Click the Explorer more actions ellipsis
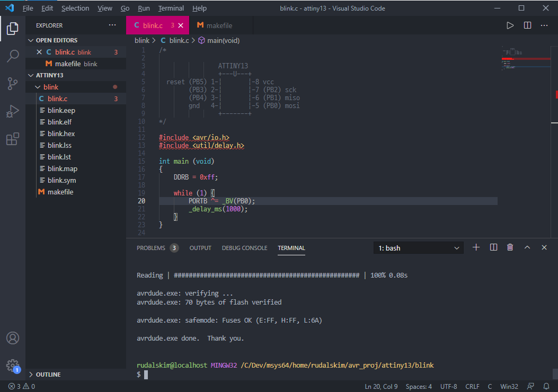The height and width of the screenshot is (392, 558). click(112, 25)
